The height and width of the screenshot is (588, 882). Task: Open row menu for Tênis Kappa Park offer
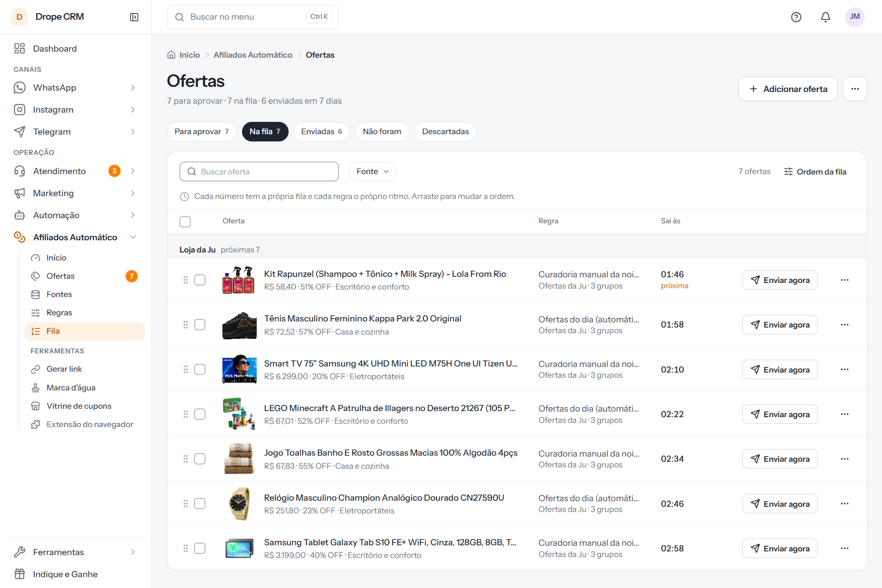[844, 325]
